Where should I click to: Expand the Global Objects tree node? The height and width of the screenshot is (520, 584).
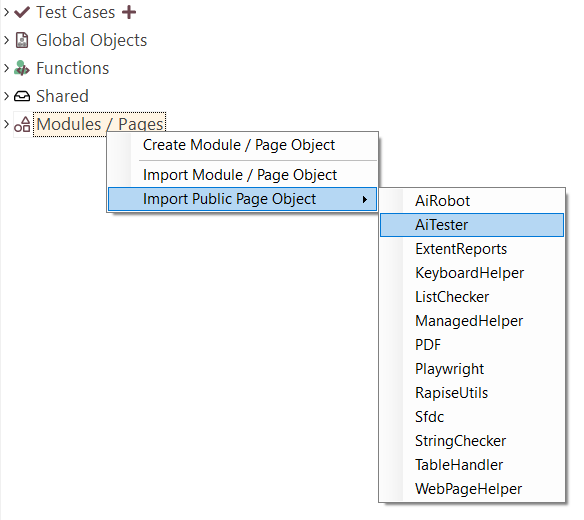[x=6, y=40]
